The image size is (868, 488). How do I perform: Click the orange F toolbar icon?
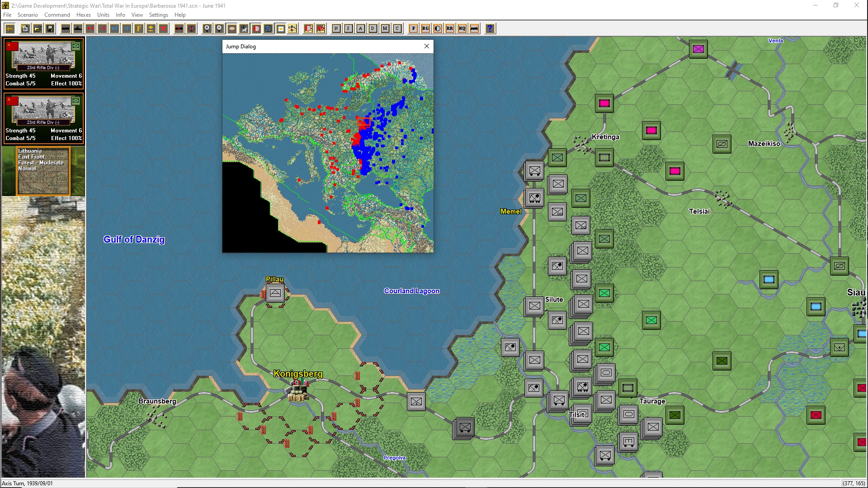pos(139,28)
